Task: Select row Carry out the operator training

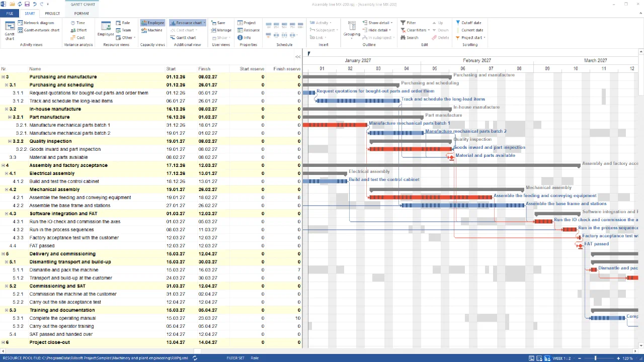Action: coord(151,326)
